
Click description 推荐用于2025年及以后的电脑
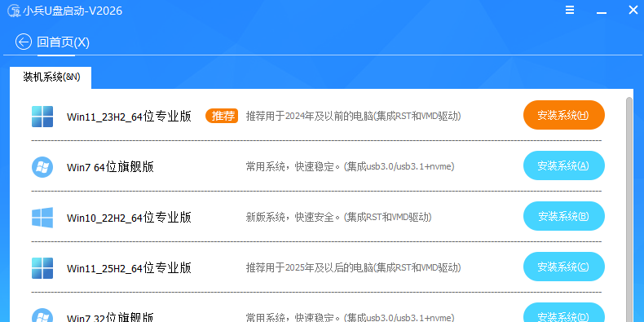coord(353,267)
